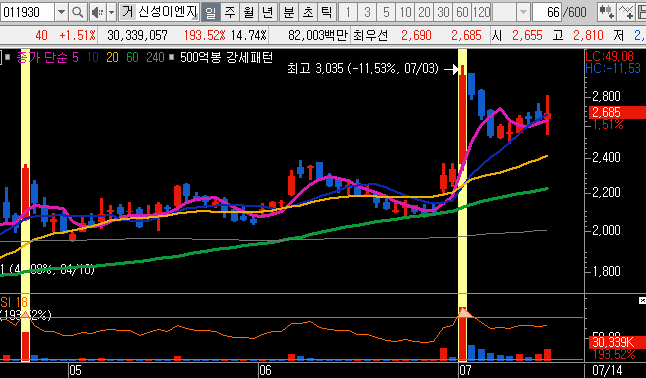Select the 30 interval button

(443, 12)
